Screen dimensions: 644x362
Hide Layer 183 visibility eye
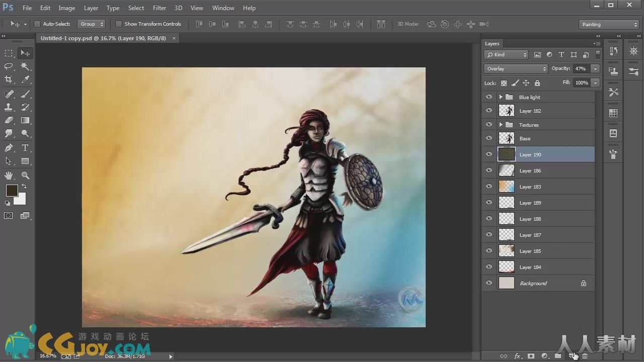click(489, 187)
